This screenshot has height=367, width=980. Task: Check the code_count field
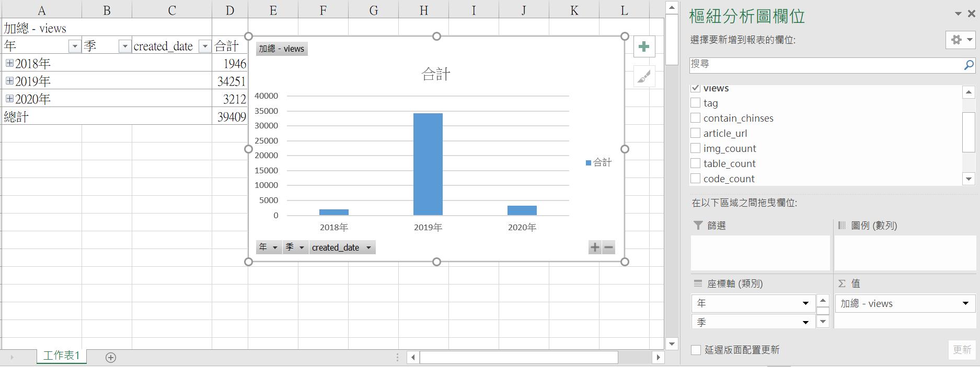[696, 179]
